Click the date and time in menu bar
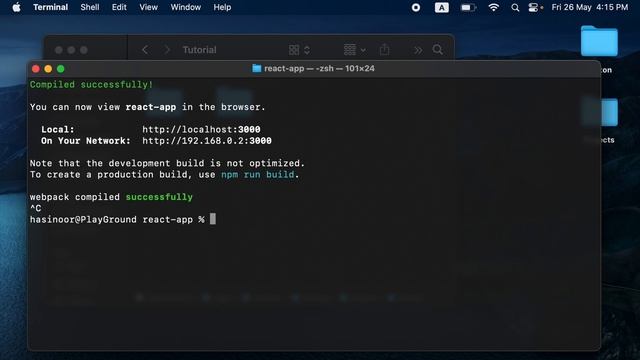Image resolution: width=640 pixels, height=360 pixels. pyautogui.click(x=590, y=7)
